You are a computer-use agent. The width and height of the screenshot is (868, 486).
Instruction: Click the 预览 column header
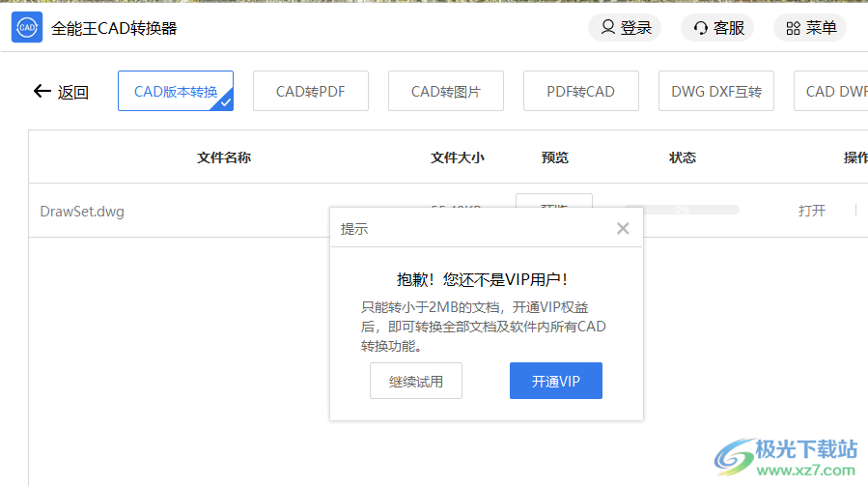(x=554, y=157)
